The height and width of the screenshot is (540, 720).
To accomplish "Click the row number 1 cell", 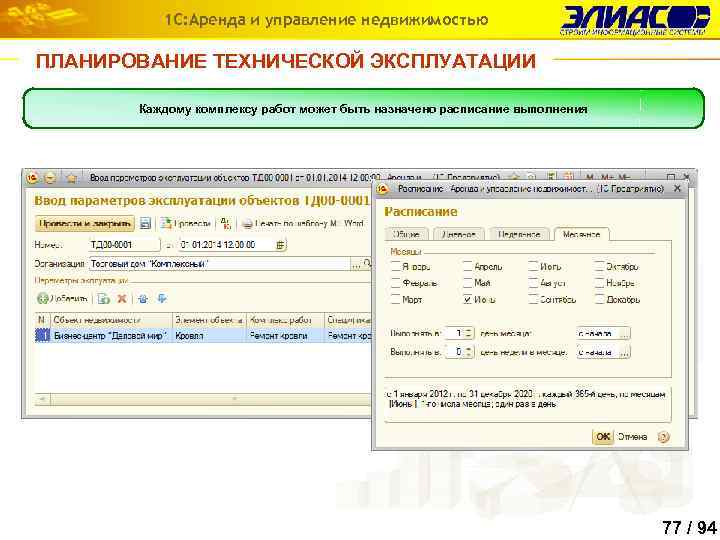I will [42, 336].
